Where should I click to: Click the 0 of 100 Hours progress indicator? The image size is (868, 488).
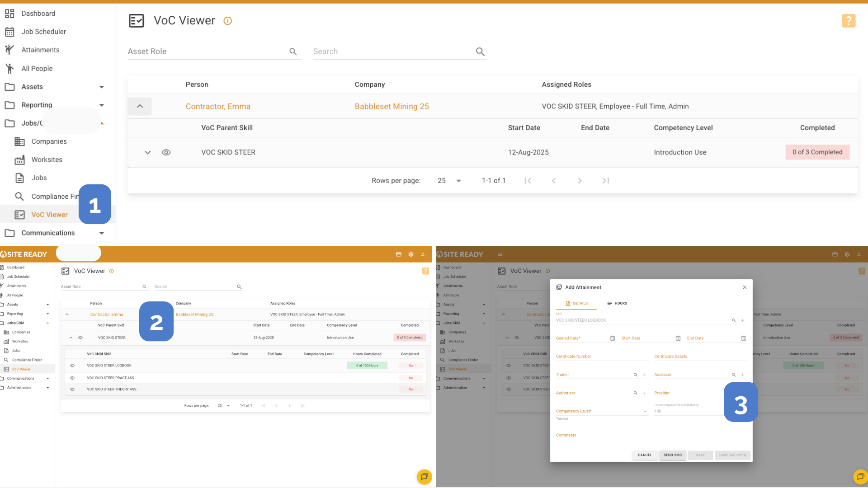pyautogui.click(x=367, y=366)
